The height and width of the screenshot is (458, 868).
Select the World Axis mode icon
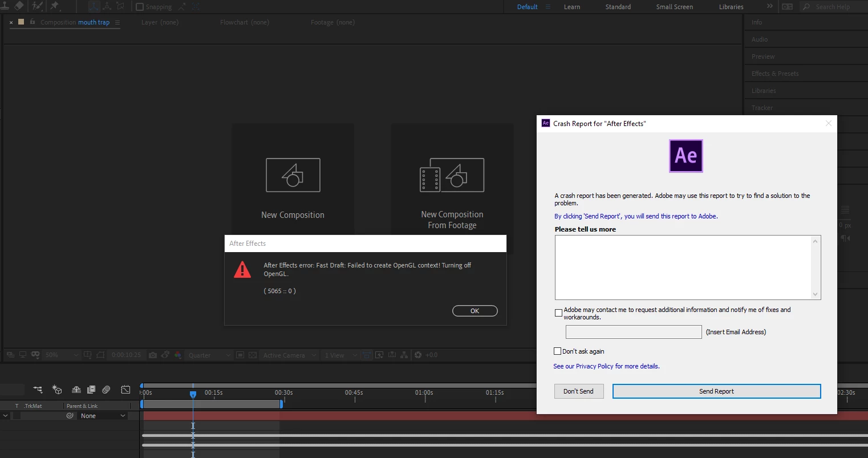107,6
